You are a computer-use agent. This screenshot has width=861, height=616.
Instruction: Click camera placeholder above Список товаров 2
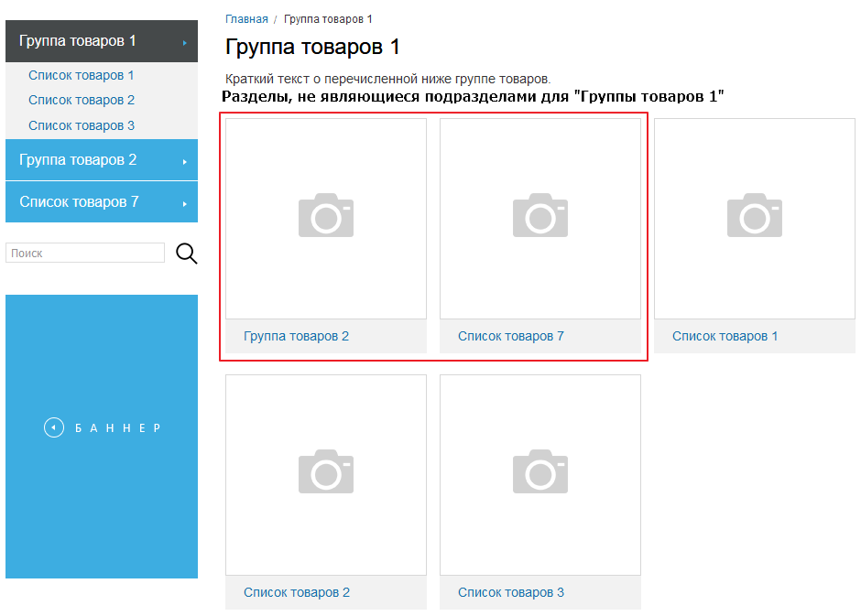click(x=326, y=472)
